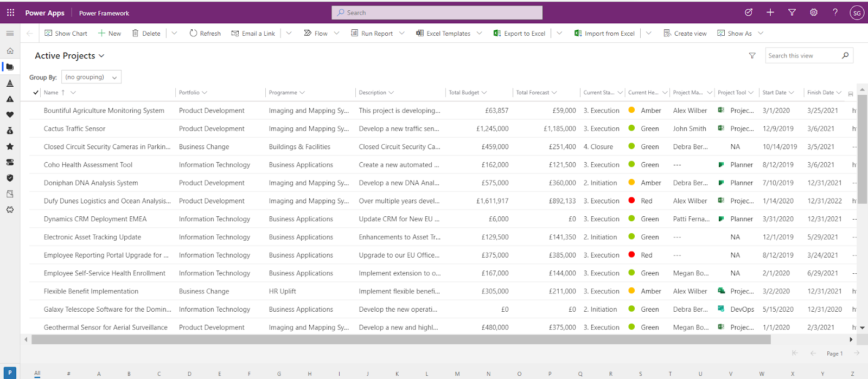Screen dimensions: 868x379
Task: Click Amber status dot for Doniphan DNA row
Action: tap(631, 183)
